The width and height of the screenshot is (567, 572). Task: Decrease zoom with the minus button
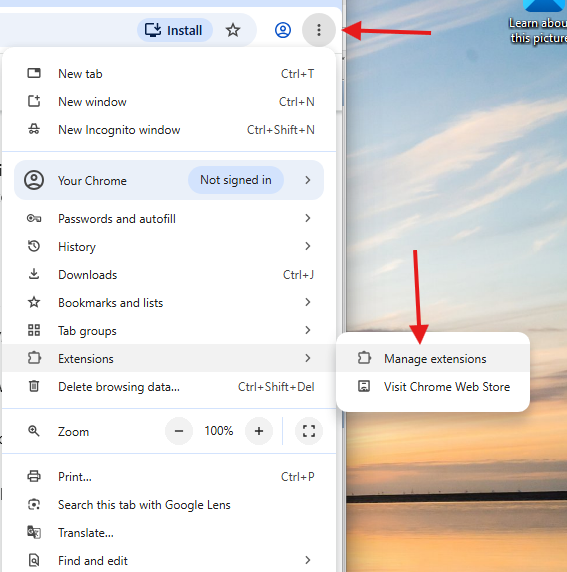179,431
